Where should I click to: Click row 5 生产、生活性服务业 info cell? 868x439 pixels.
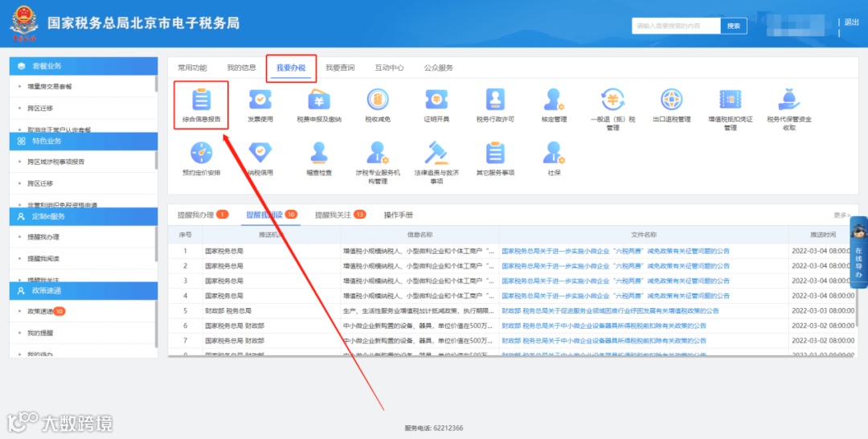click(x=419, y=311)
